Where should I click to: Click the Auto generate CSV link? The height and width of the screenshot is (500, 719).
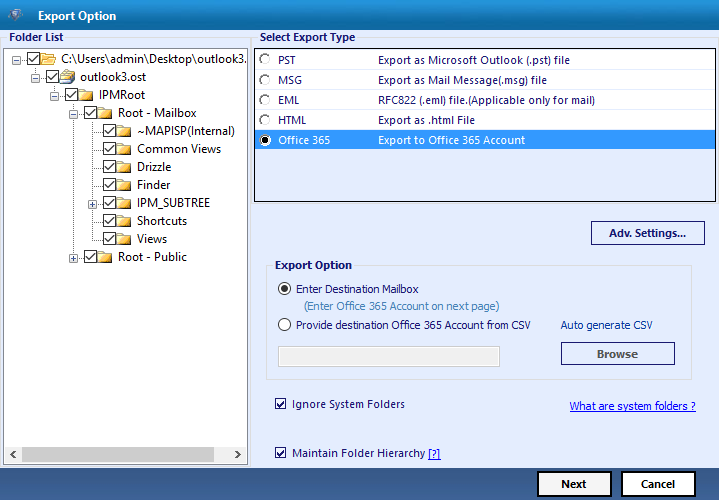click(x=606, y=325)
